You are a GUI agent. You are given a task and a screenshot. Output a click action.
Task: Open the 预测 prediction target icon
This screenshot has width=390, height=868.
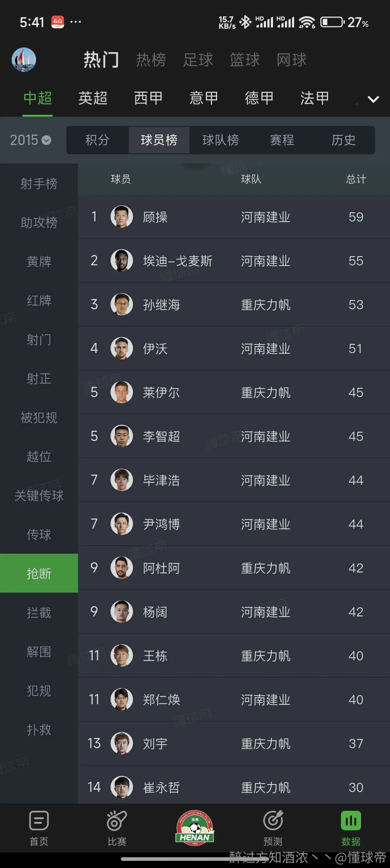tap(273, 821)
